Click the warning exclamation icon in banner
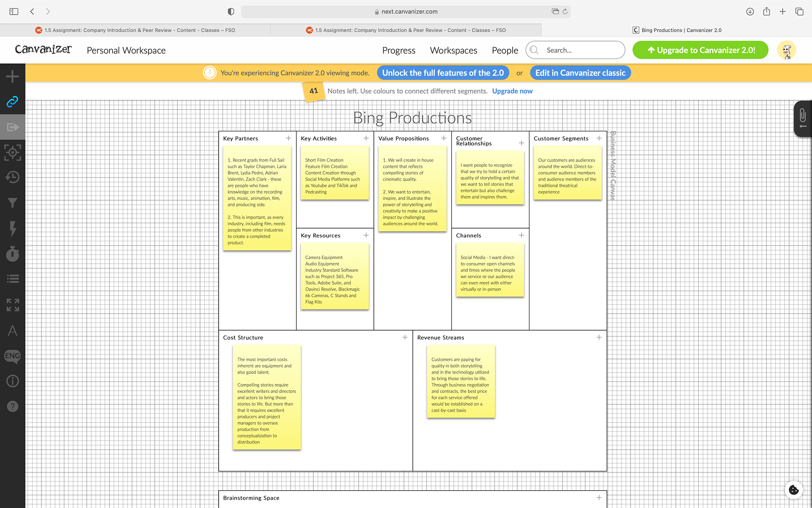This screenshot has width=812, height=508. point(210,73)
